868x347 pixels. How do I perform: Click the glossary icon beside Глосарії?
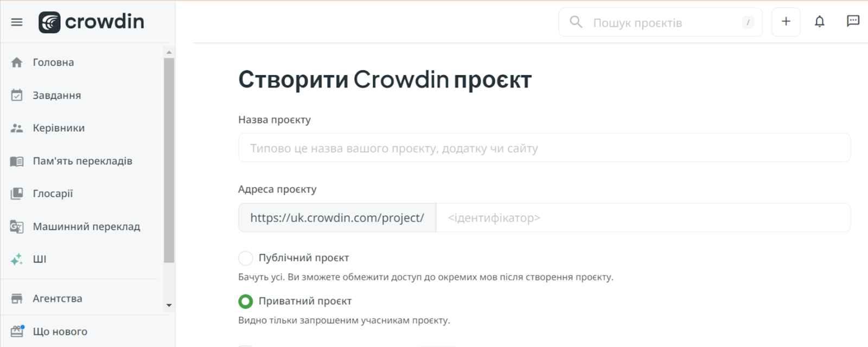pyautogui.click(x=17, y=194)
